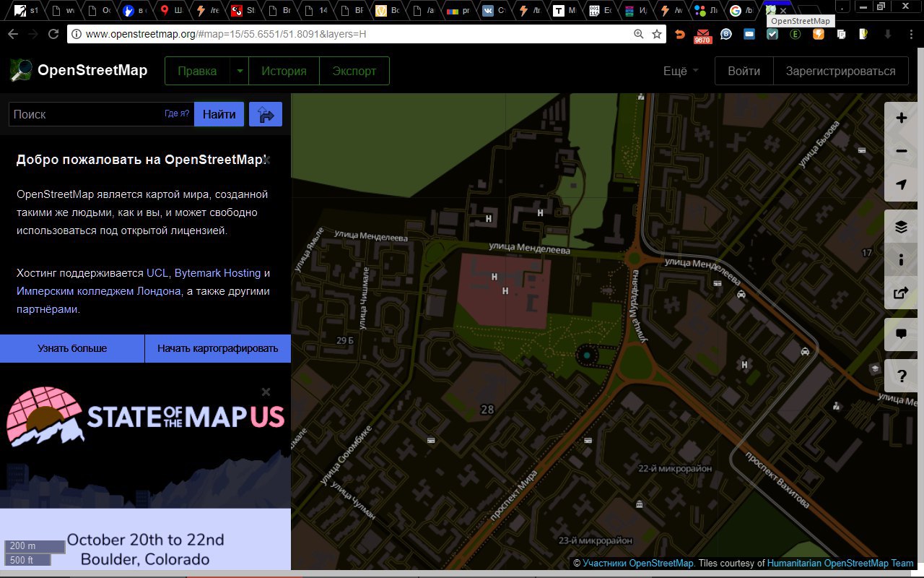Click the Начать картографировать button
Viewport: 924px width, 578px height.
pos(217,348)
